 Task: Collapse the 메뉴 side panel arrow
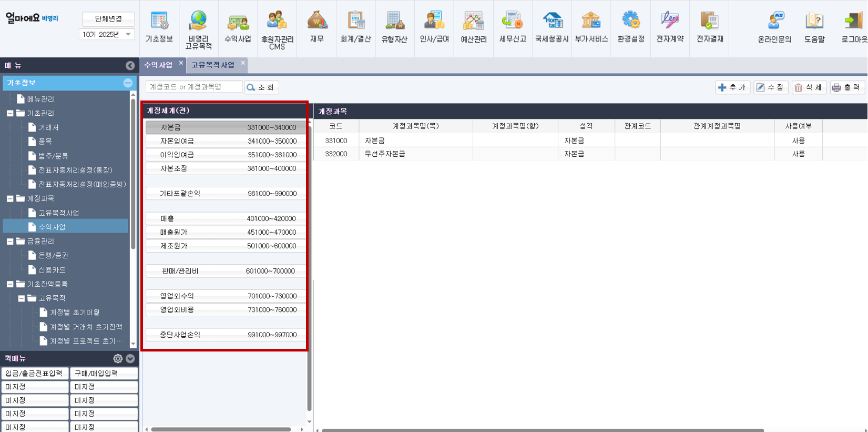[x=130, y=65]
